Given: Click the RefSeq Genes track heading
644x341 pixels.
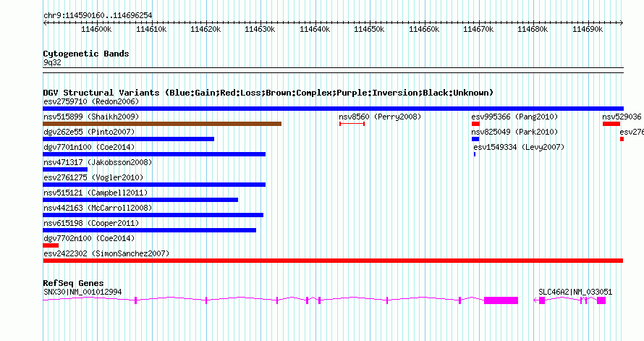Looking at the screenshot, I should (73, 283).
